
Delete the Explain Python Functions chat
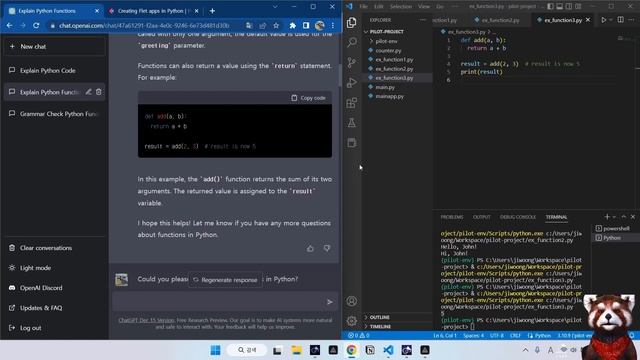99,92
